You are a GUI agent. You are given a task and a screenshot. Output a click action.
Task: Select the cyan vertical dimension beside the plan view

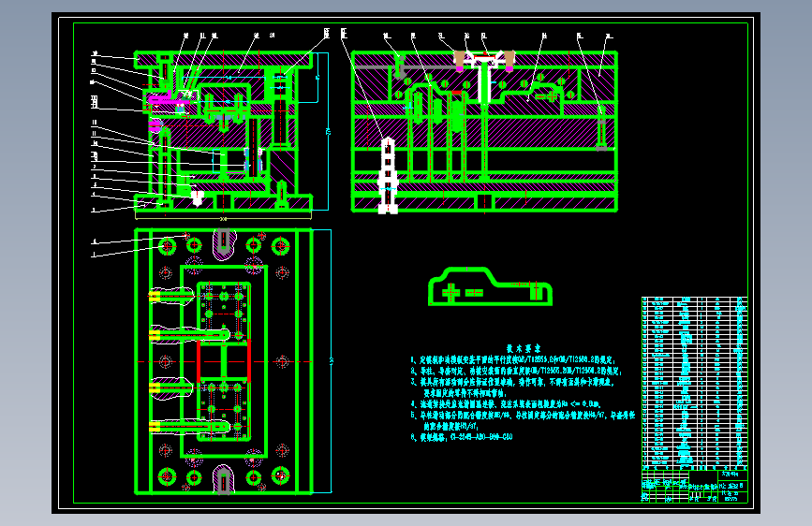[331, 361]
